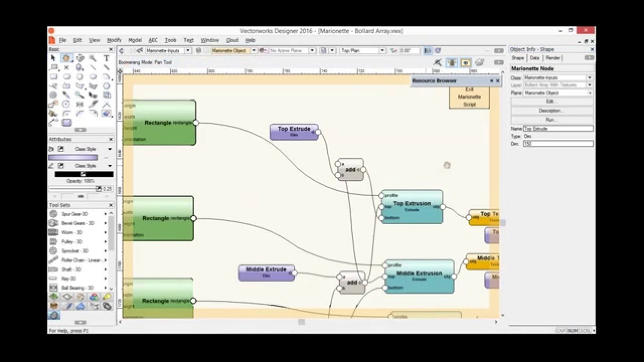Open the Tools menu
This screenshot has height=362, width=644.
click(x=171, y=40)
